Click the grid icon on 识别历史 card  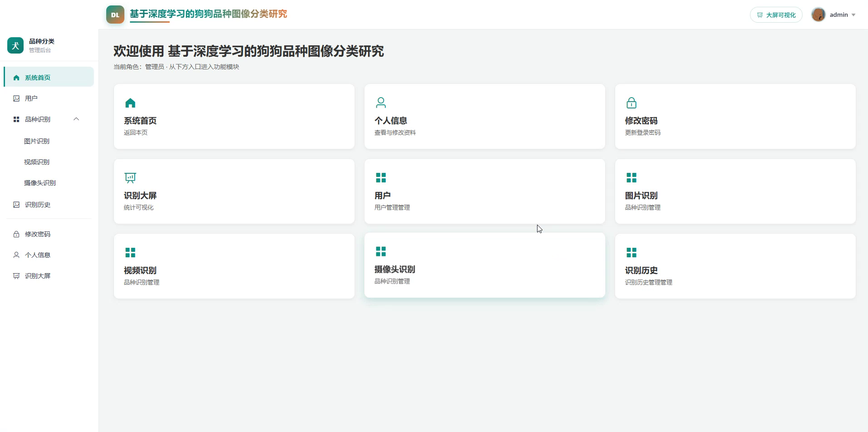(631, 252)
